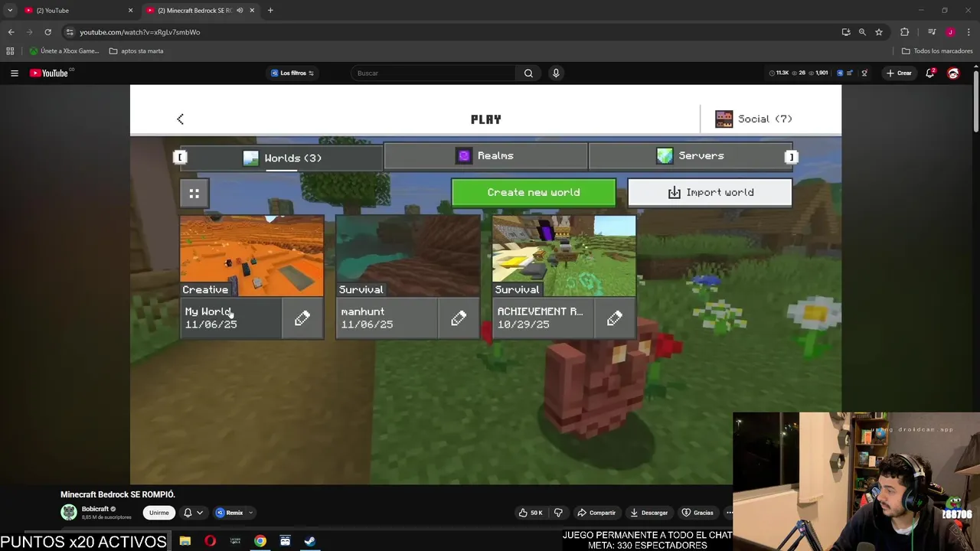Edit ACHIEVEMENT R... world pencil icon
Image resolution: width=980 pixels, height=551 pixels.
click(615, 318)
